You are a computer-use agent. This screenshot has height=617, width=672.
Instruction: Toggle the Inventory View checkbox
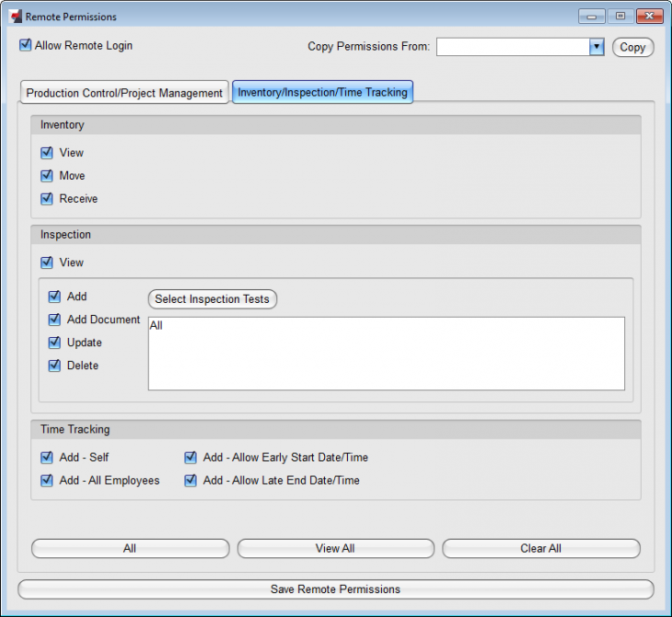(x=47, y=153)
